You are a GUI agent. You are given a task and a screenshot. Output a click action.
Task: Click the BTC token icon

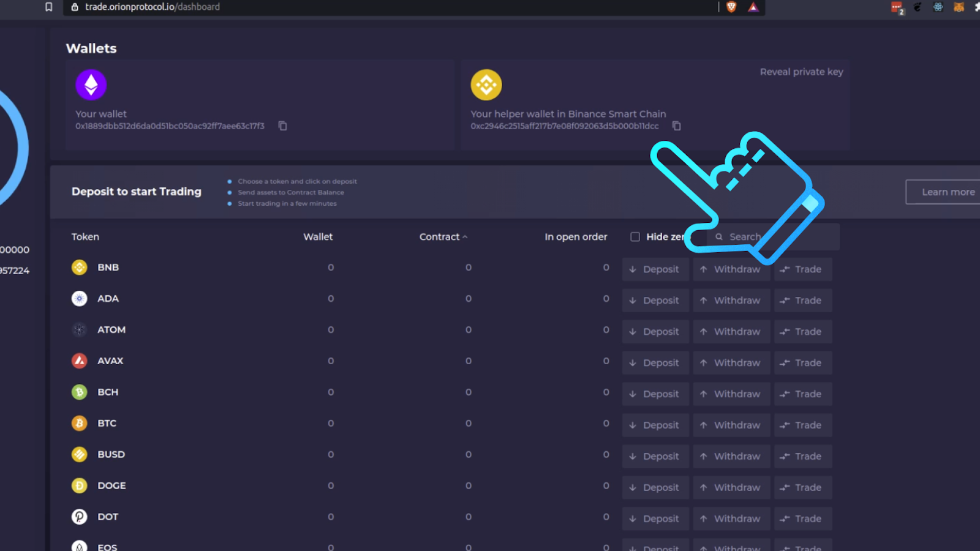point(80,424)
